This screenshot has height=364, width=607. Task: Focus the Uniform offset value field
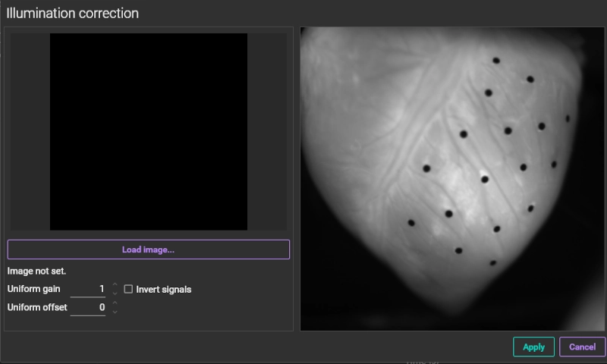[x=88, y=307]
